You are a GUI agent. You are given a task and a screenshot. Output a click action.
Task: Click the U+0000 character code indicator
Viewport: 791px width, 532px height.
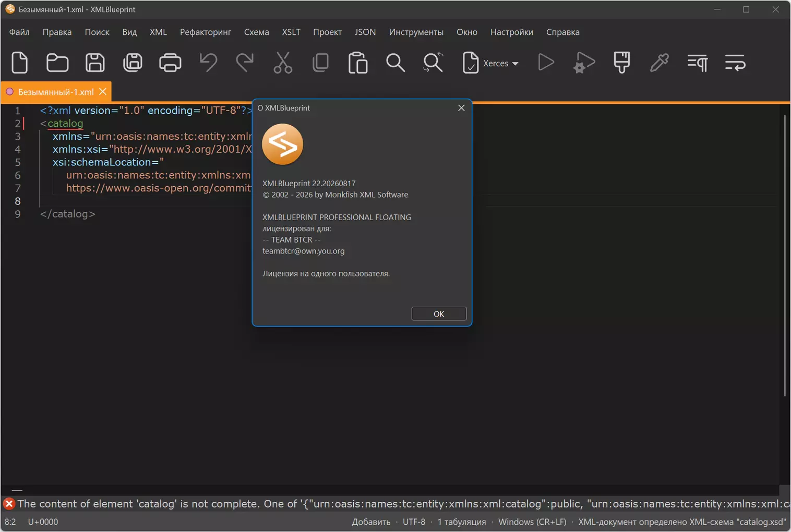[x=43, y=522]
